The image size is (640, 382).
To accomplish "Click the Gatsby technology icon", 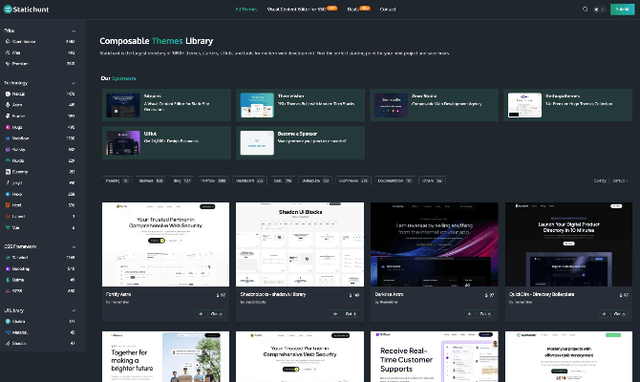I will 7,149.
